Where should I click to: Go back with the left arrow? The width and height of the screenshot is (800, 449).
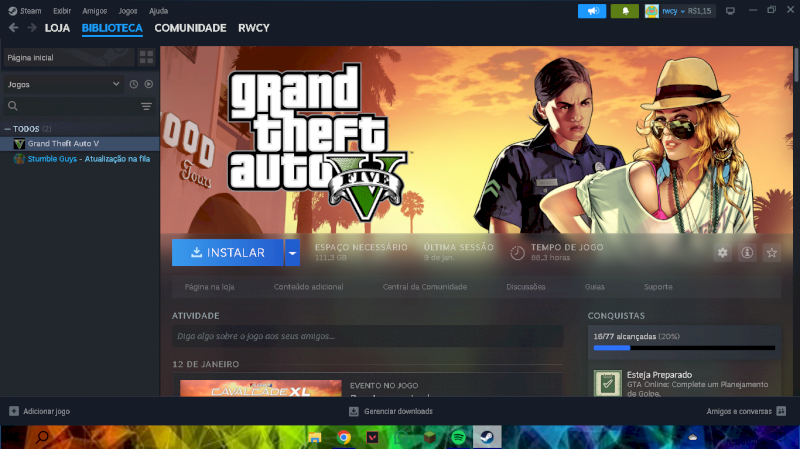pos(13,28)
